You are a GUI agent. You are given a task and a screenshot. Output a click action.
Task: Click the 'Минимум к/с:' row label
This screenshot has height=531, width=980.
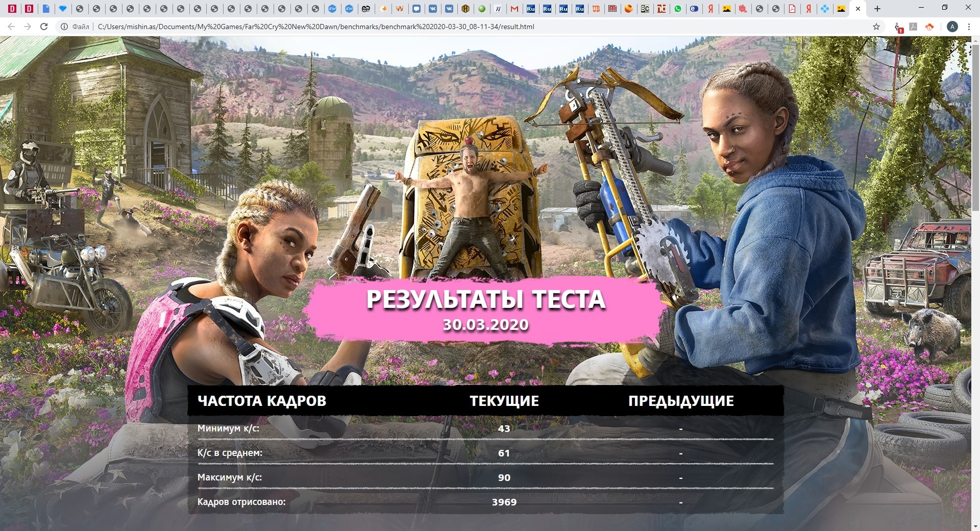pos(228,428)
